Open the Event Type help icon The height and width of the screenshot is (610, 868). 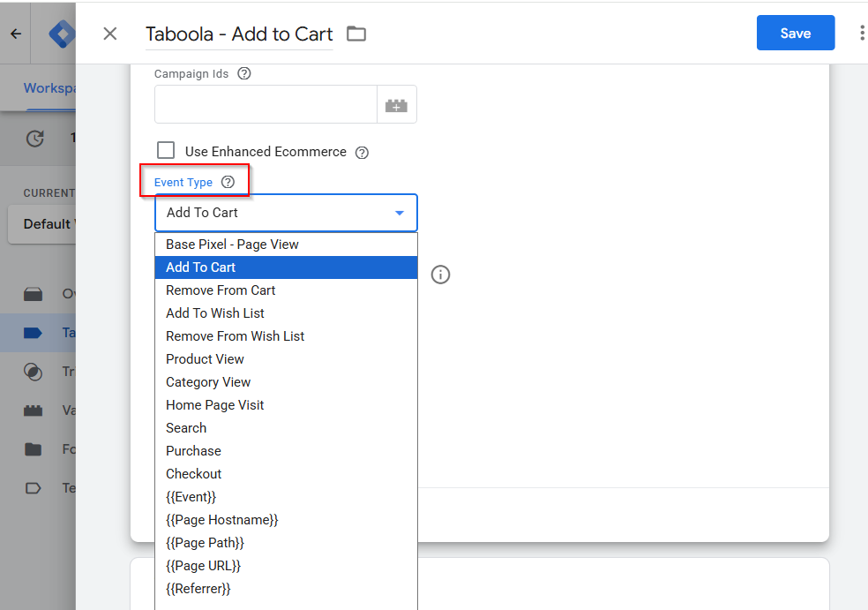pos(228,182)
